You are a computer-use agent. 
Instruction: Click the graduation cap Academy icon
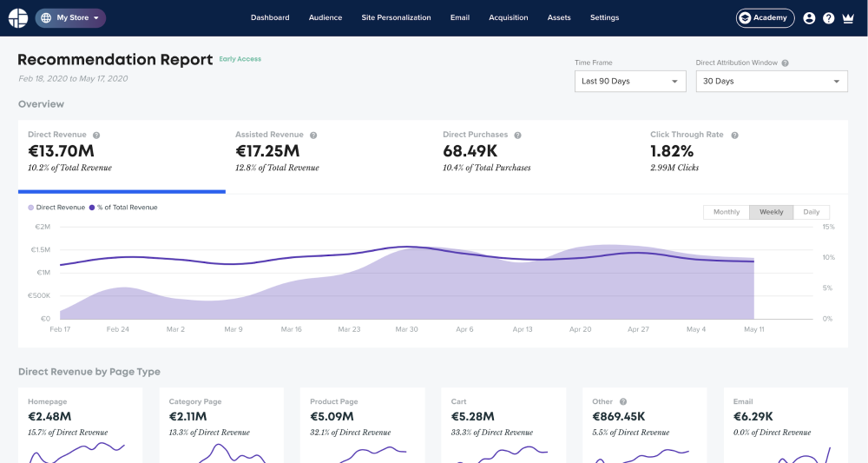point(745,17)
